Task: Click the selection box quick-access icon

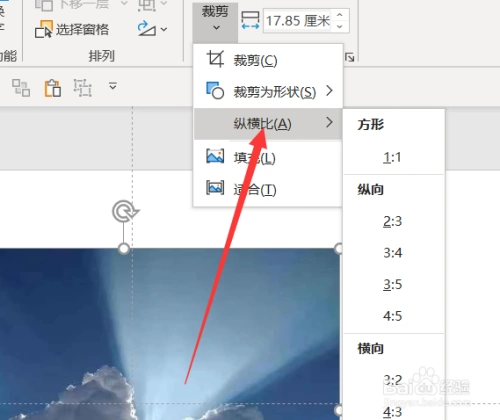Action: pos(83,88)
